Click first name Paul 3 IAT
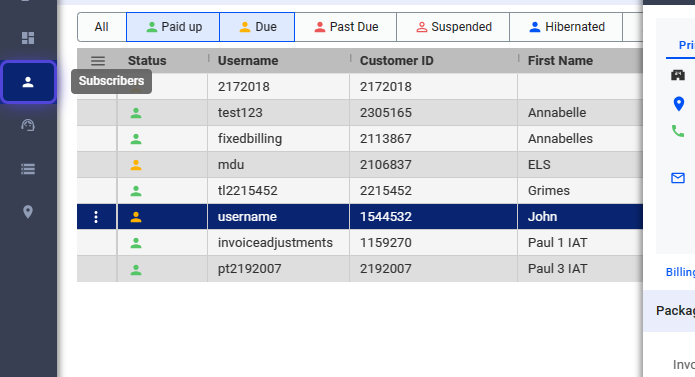Screen dimensions: 695x377 point(558,269)
